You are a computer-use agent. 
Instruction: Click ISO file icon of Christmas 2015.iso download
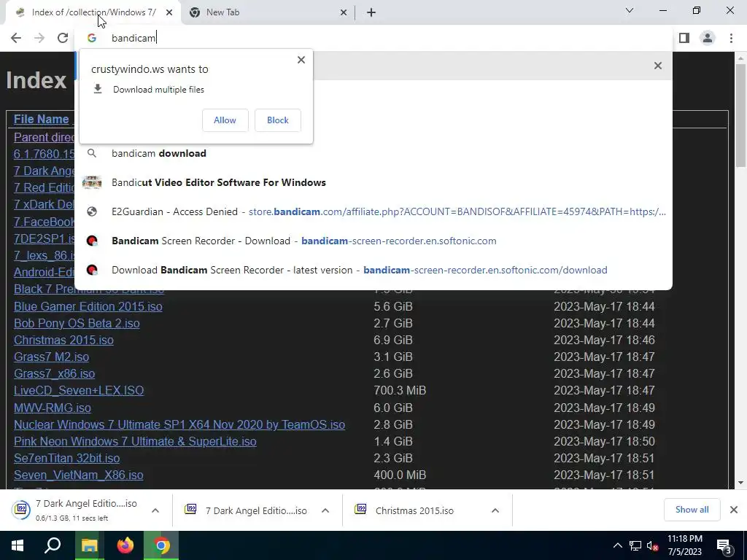click(x=360, y=510)
